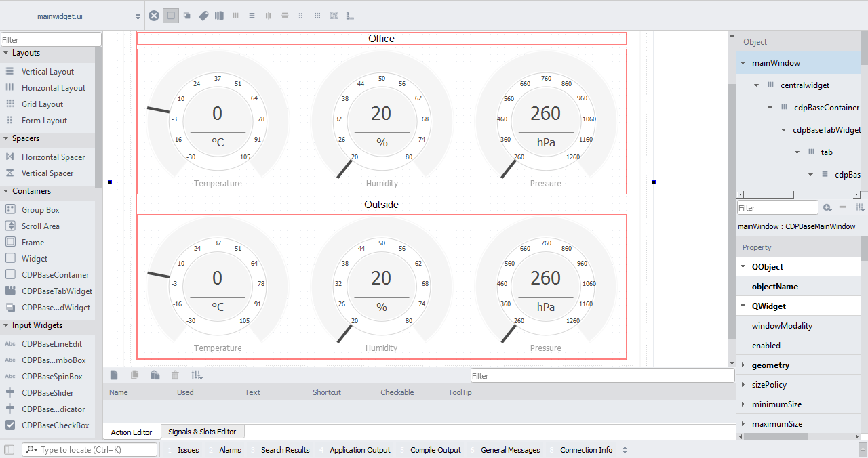Apply Lay Out in Form Layout icon
This screenshot has width=868, height=458.
pos(301,16)
